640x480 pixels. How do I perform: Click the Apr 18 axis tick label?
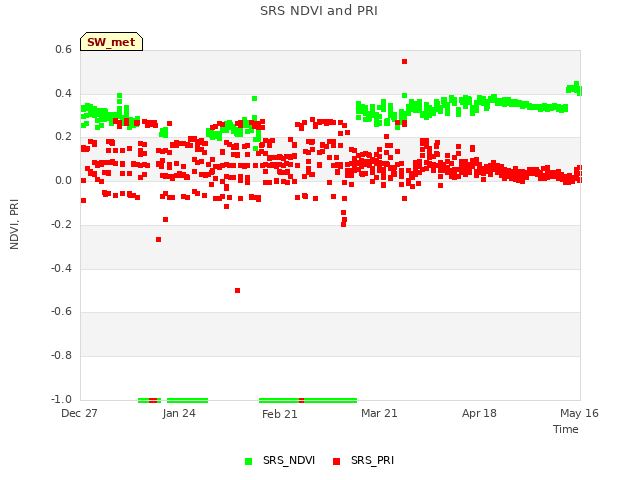tap(479, 413)
